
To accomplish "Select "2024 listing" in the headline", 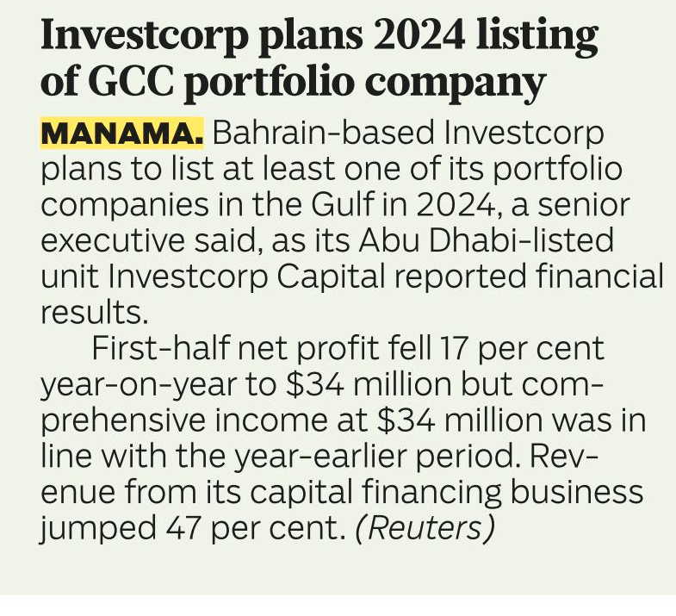I will [x=486, y=37].
